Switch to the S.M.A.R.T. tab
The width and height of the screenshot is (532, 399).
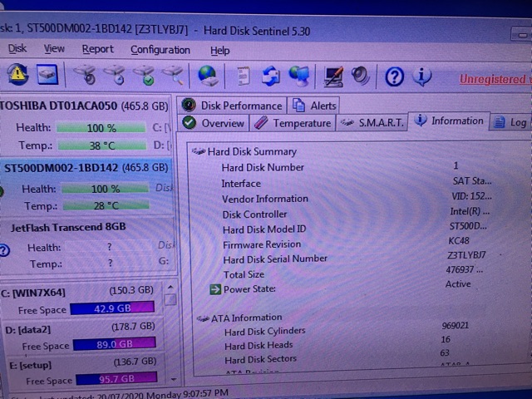[x=372, y=123]
